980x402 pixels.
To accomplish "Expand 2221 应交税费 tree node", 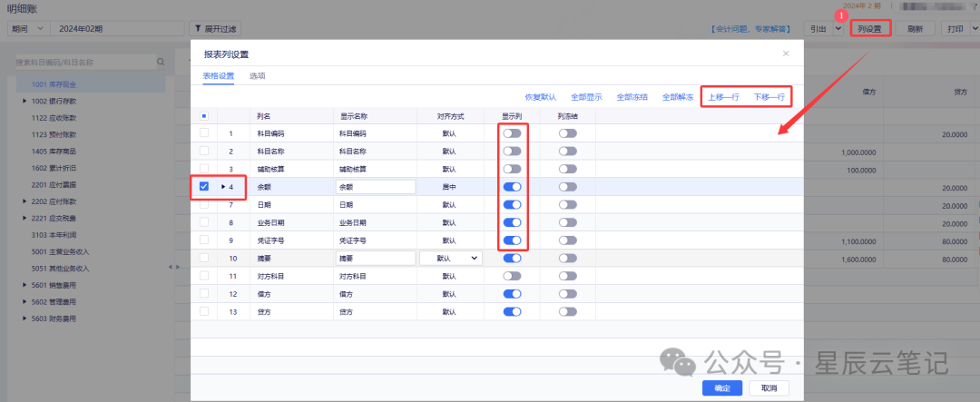I will pos(24,218).
